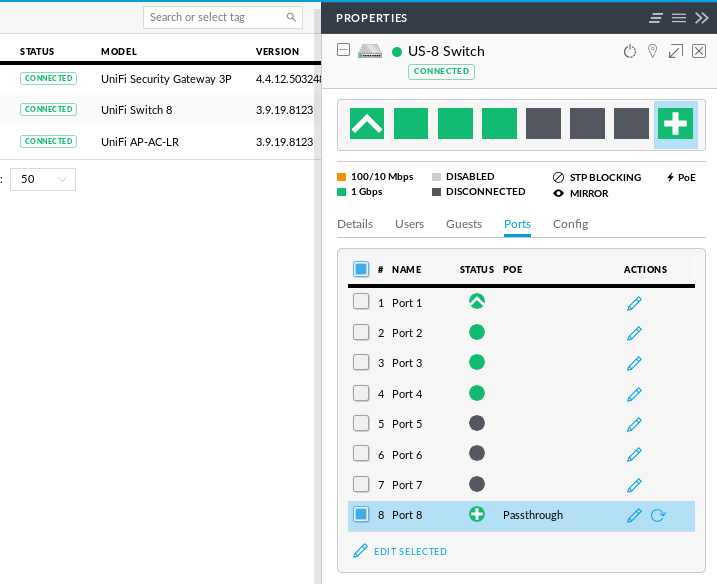Click the locate device pin icon
Image resolution: width=717 pixels, height=584 pixels.
coord(652,52)
